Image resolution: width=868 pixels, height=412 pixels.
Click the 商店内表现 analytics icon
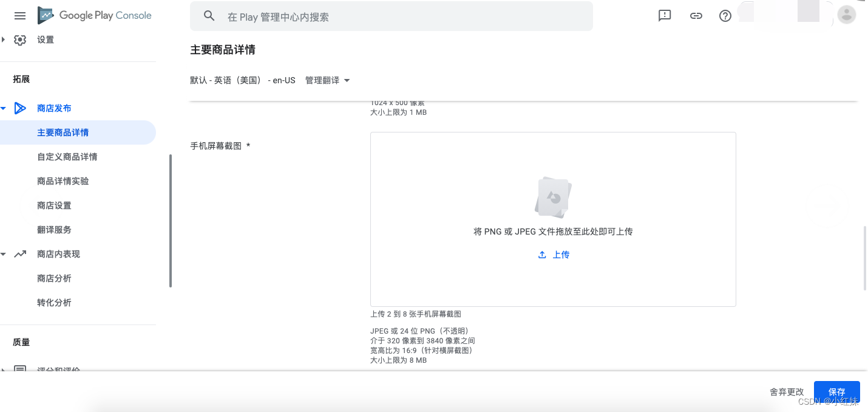[x=20, y=254]
